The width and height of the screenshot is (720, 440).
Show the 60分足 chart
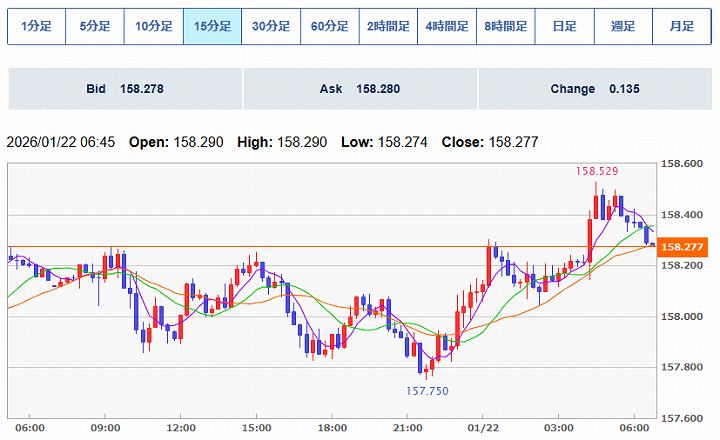[329, 27]
